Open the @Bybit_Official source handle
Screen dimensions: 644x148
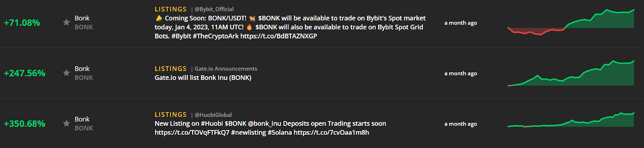(x=214, y=9)
